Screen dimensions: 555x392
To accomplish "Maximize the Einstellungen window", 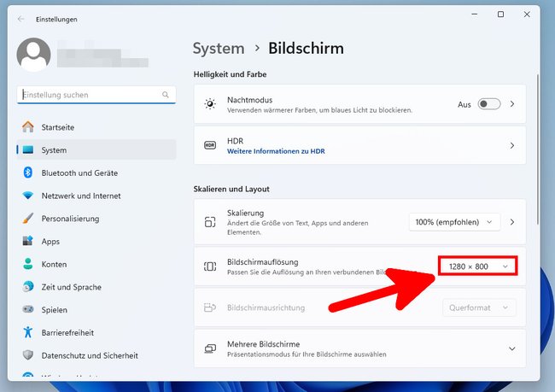I will pyautogui.click(x=500, y=15).
